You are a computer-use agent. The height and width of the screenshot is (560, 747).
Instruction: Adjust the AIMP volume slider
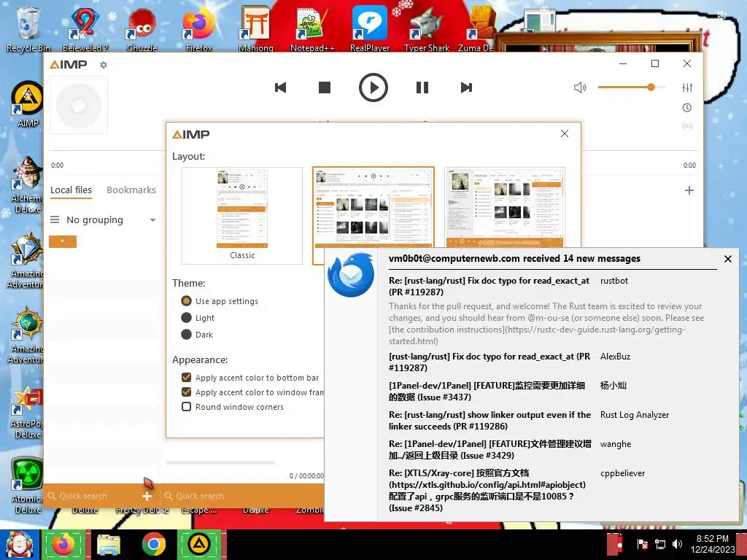(x=631, y=87)
